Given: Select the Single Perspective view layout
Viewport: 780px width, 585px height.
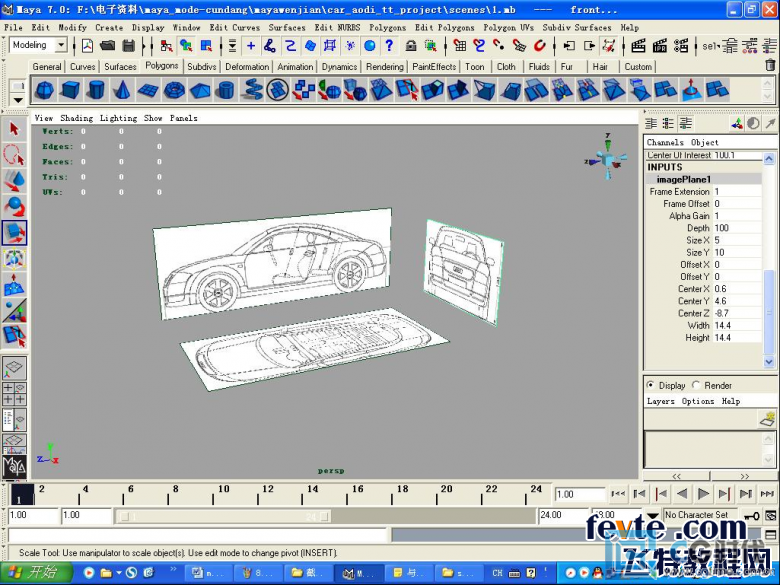Looking at the screenshot, I should [x=14, y=367].
